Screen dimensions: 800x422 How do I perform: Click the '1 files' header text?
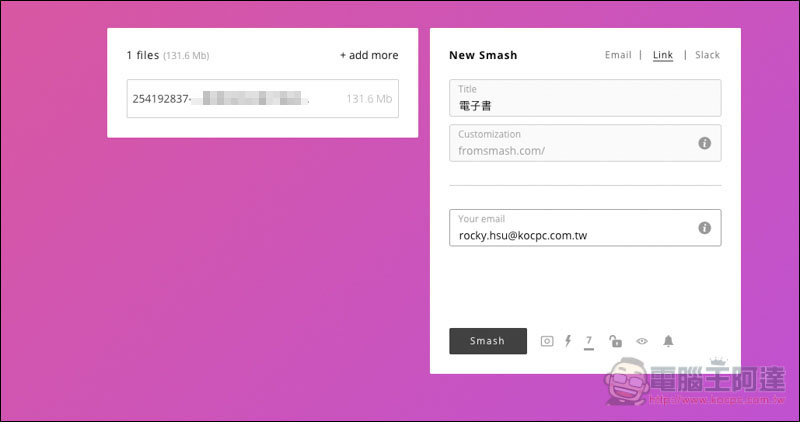coord(143,55)
